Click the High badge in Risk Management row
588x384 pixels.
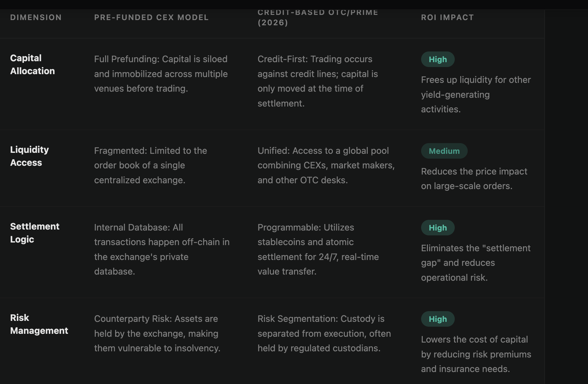438,319
